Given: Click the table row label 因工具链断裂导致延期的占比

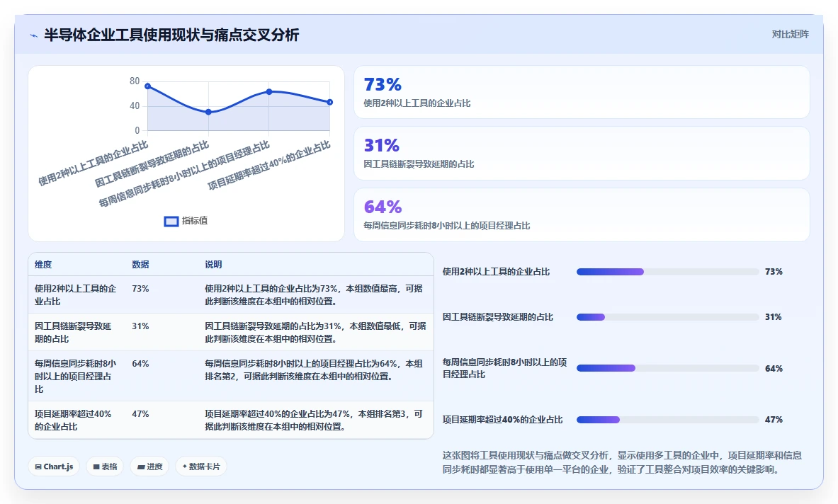Looking at the screenshot, I should pos(73,332).
